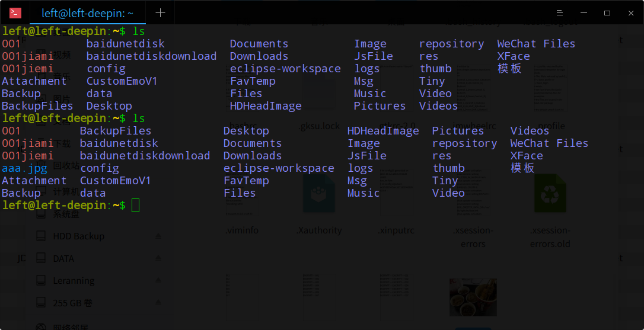Click HDHeadImage in the first ls output
The width and height of the screenshot is (644, 330).
click(x=265, y=106)
